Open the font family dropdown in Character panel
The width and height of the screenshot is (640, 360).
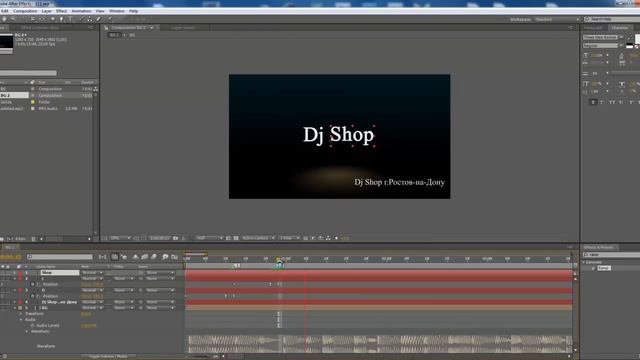[x=602, y=37]
